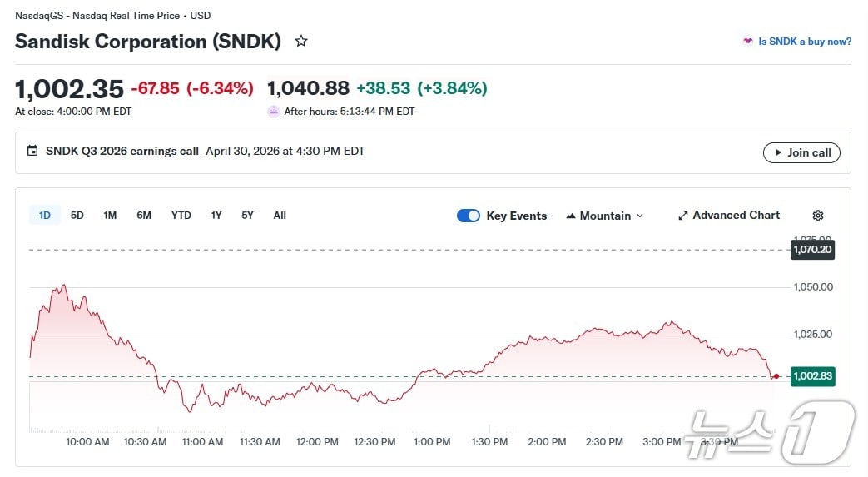868x477 pixels.
Task: Show the 6M chart range
Action: 144,216
